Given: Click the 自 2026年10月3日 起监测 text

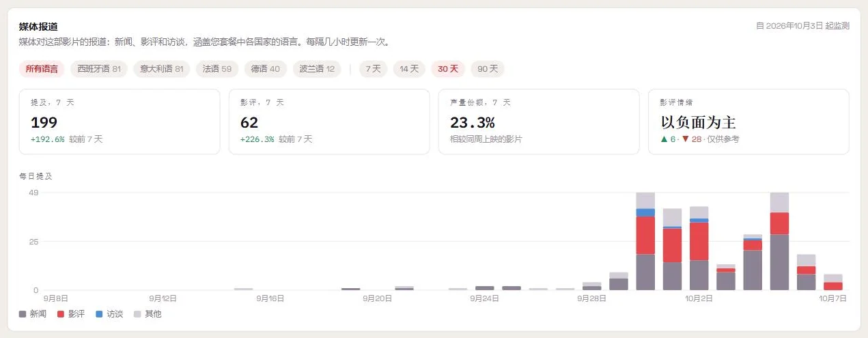Looking at the screenshot, I should coord(802,26).
